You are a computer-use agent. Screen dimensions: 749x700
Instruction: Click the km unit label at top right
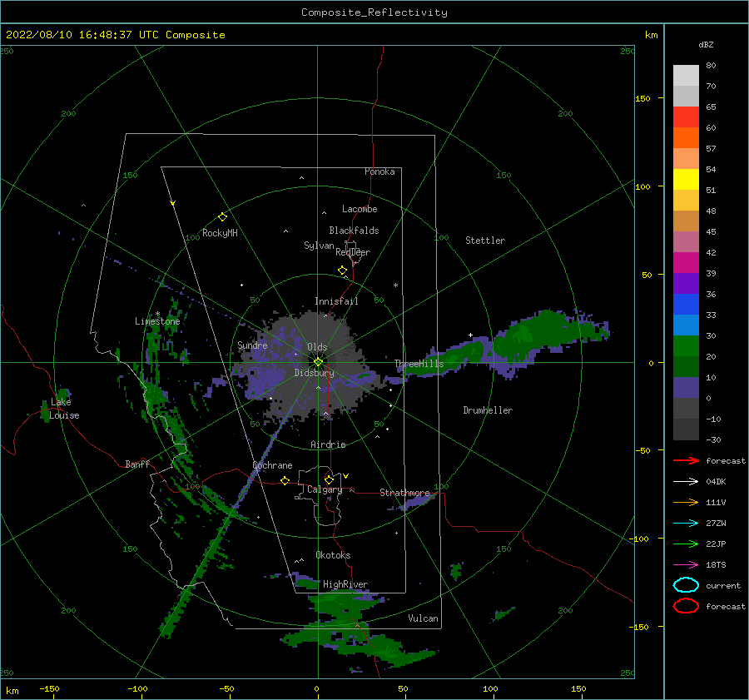[x=652, y=35]
